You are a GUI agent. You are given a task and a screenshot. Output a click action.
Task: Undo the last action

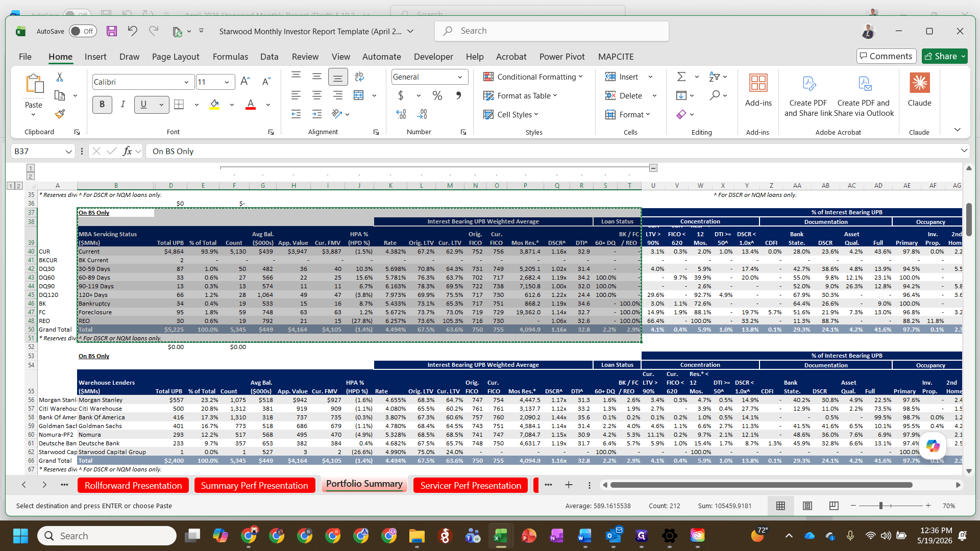[x=133, y=31]
